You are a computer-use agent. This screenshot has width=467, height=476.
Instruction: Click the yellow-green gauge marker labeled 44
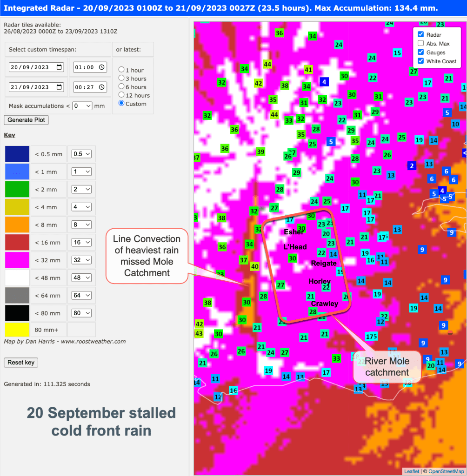click(x=267, y=65)
